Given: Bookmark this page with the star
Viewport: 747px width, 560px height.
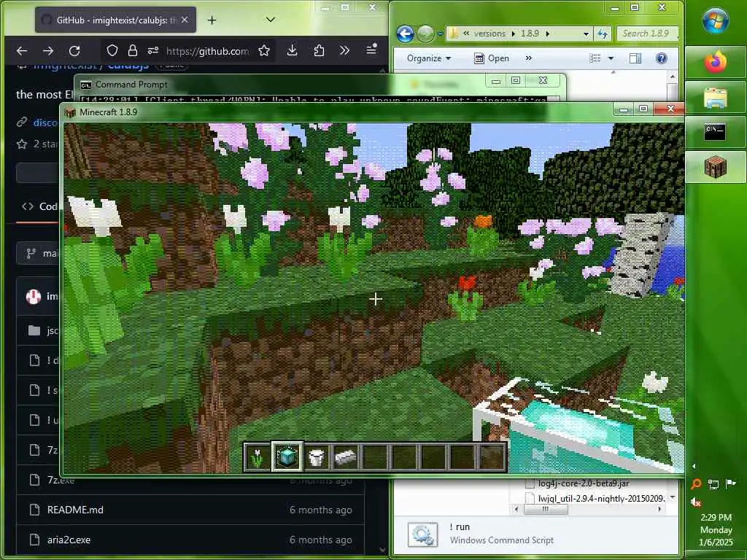Looking at the screenshot, I should 264,51.
